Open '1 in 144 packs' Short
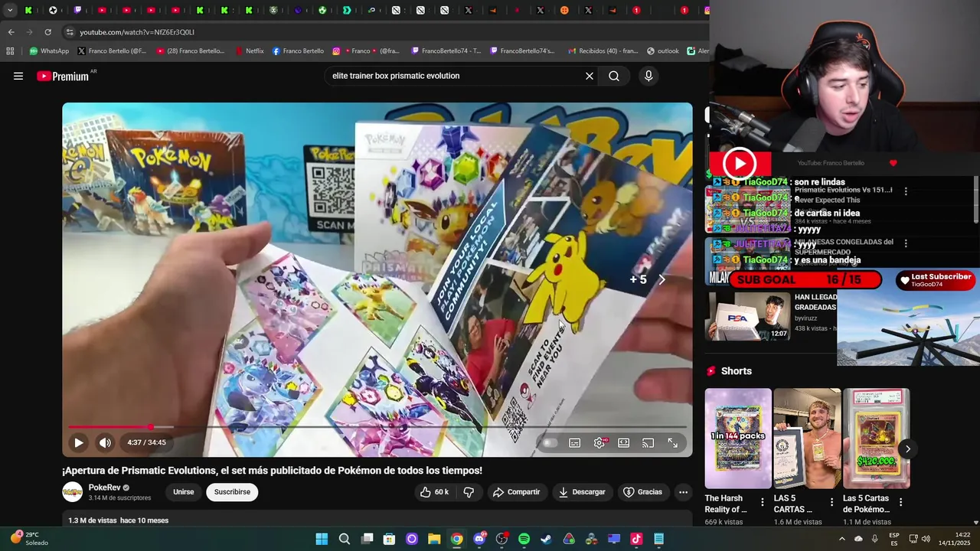Viewport: 980px width, 551px height. point(738,438)
